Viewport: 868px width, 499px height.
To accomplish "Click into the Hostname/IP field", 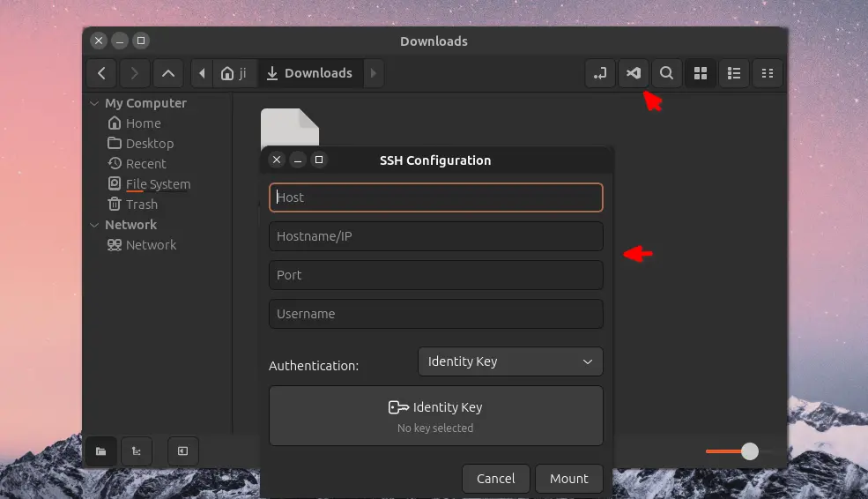I will click(x=435, y=236).
